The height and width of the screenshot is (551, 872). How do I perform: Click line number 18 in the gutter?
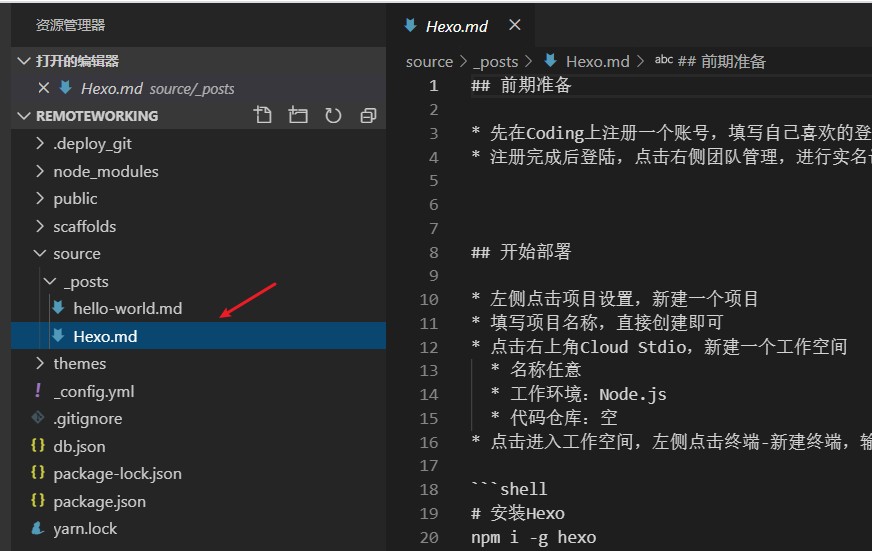[429, 489]
